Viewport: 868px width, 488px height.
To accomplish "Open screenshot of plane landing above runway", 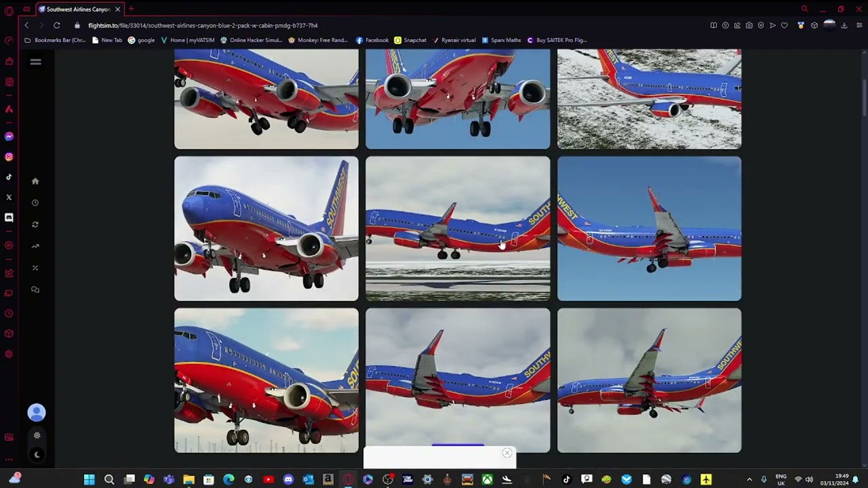I will click(458, 228).
